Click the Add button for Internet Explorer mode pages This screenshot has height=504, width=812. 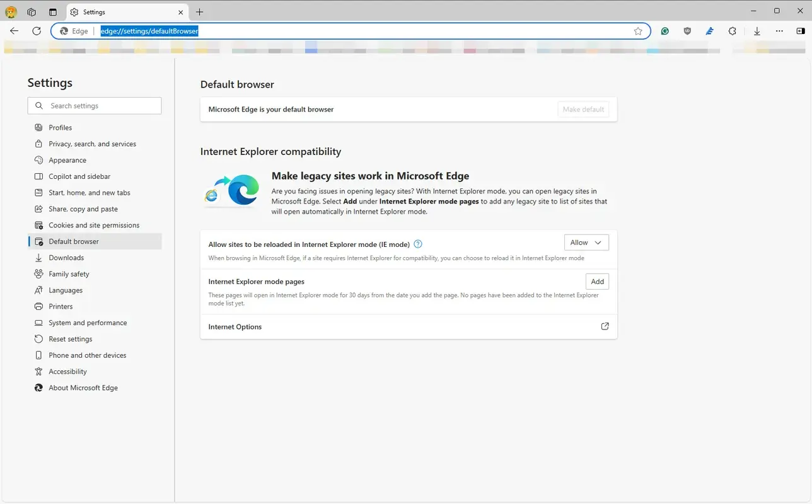pos(597,281)
